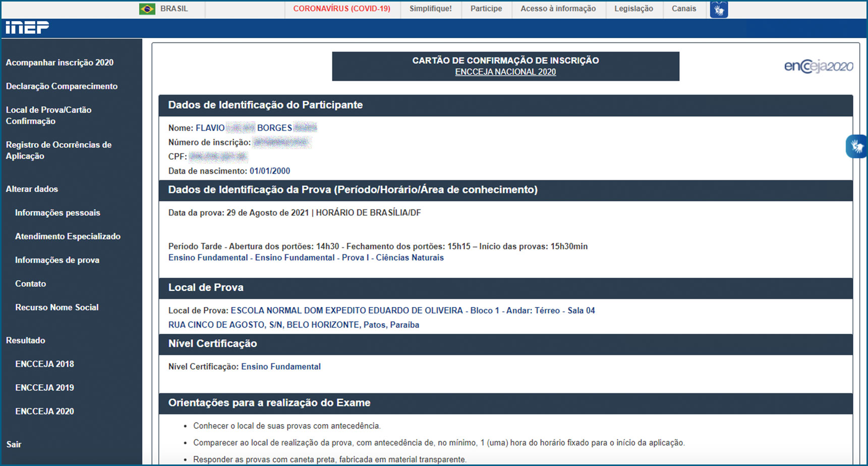
Task: Click the INEP logo
Action: coord(28,28)
